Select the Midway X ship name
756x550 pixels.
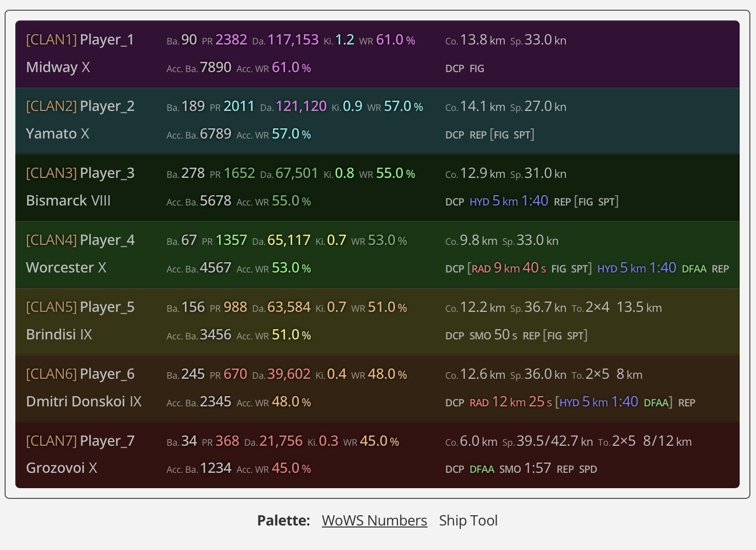(58, 67)
